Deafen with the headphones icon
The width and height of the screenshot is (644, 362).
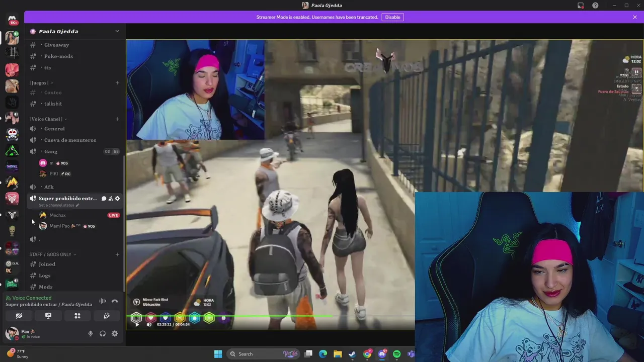[103, 333]
